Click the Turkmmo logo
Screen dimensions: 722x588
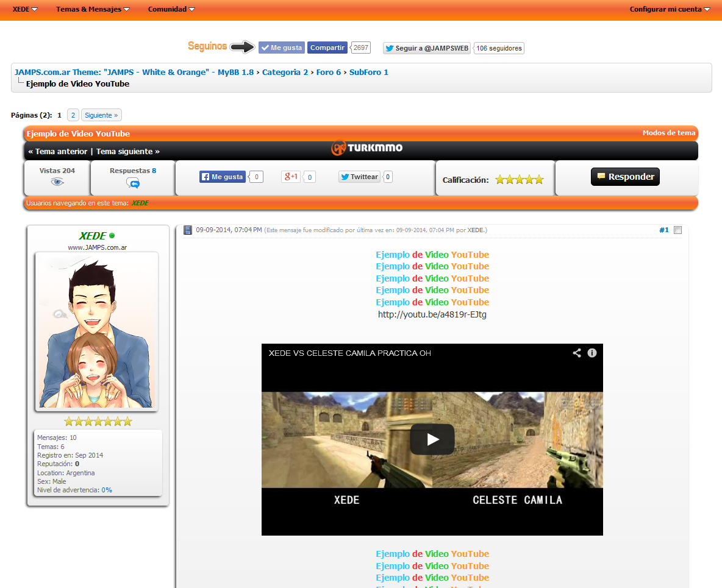coord(366,147)
